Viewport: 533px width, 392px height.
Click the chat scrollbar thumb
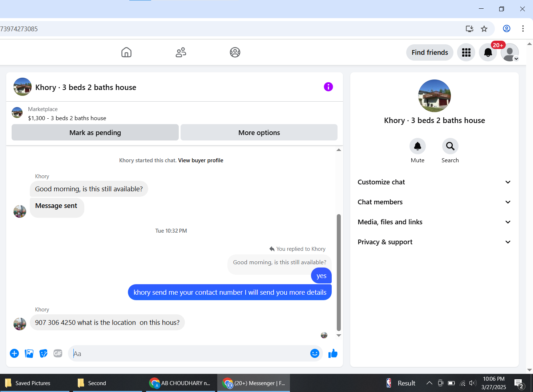coord(339,272)
